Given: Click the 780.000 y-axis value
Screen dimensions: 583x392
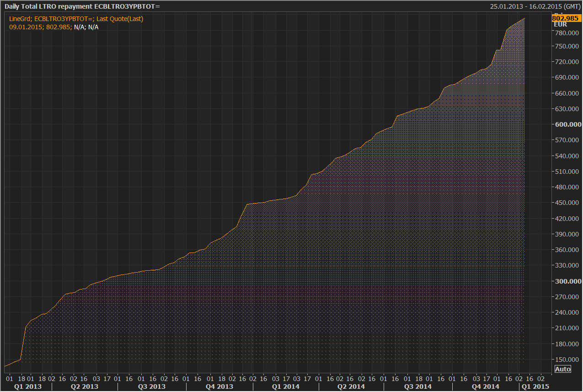Looking at the screenshot, I should [x=567, y=33].
